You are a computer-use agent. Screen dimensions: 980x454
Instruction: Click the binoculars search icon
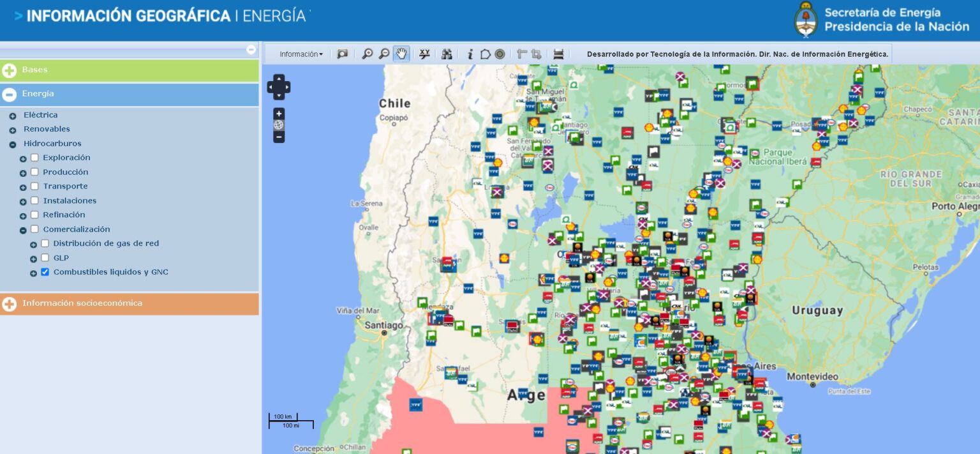coord(447,54)
